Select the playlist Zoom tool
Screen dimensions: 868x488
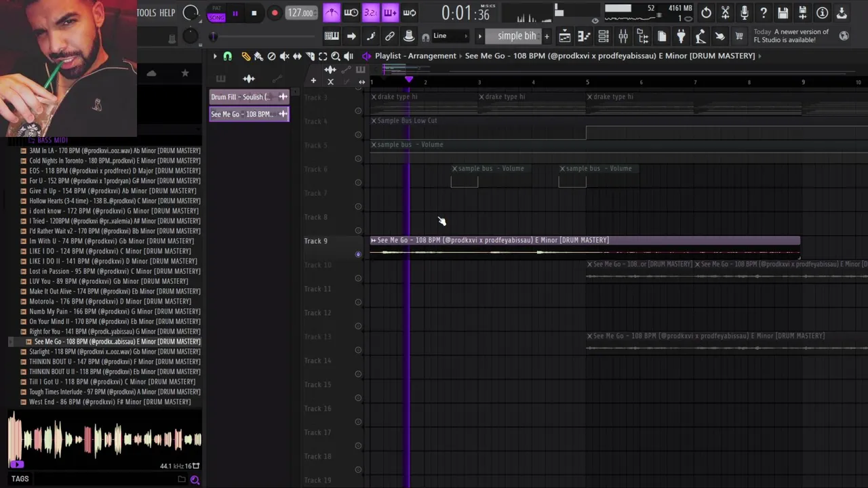click(x=336, y=56)
